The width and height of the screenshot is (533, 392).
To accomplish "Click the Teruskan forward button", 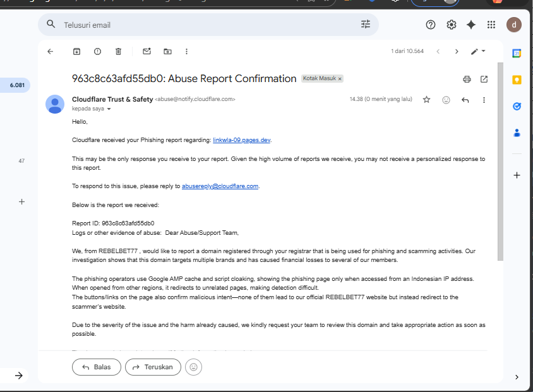I will tap(153, 367).
